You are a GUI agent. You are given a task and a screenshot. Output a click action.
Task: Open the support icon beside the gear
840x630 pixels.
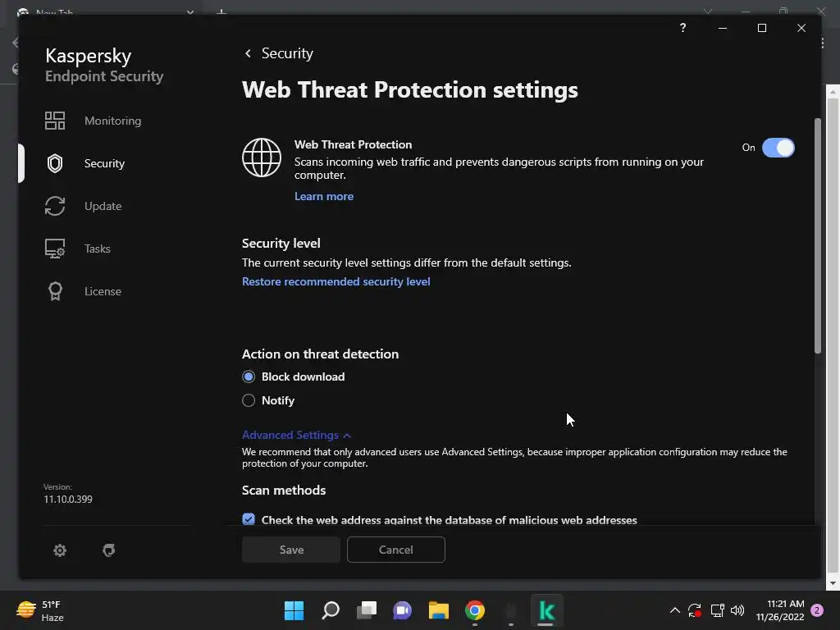[109, 550]
